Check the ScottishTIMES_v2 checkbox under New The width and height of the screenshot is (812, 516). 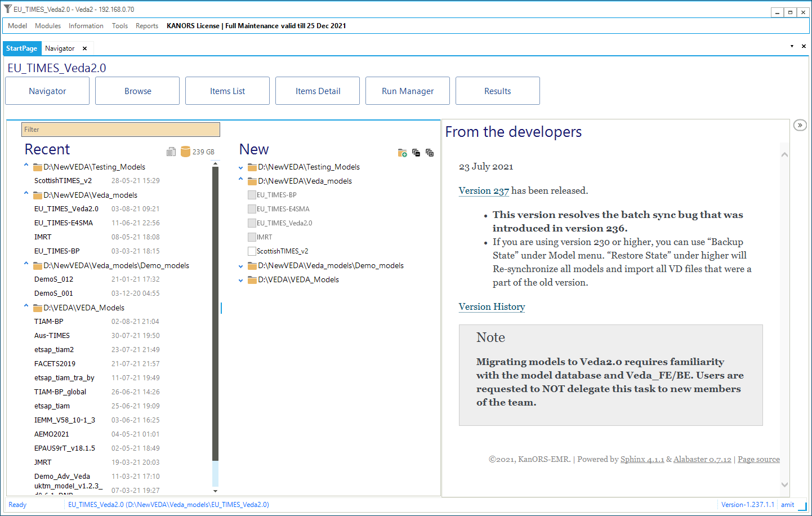point(252,251)
